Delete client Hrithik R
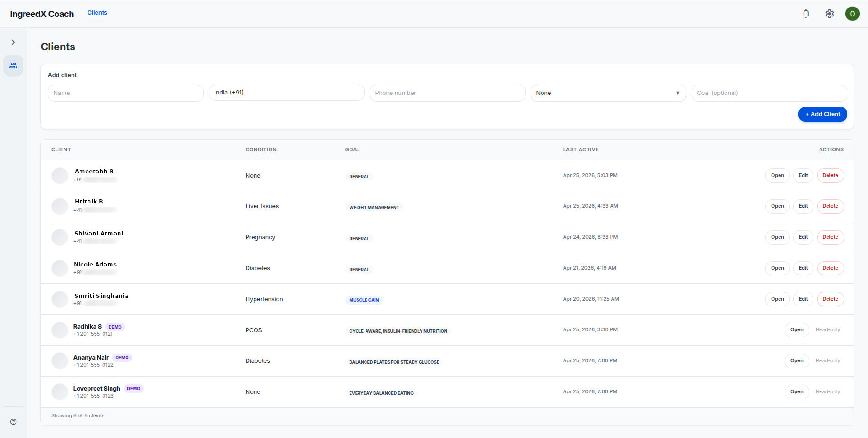The width and height of the screenshot is (868, 438). click(x=830, y=206)
